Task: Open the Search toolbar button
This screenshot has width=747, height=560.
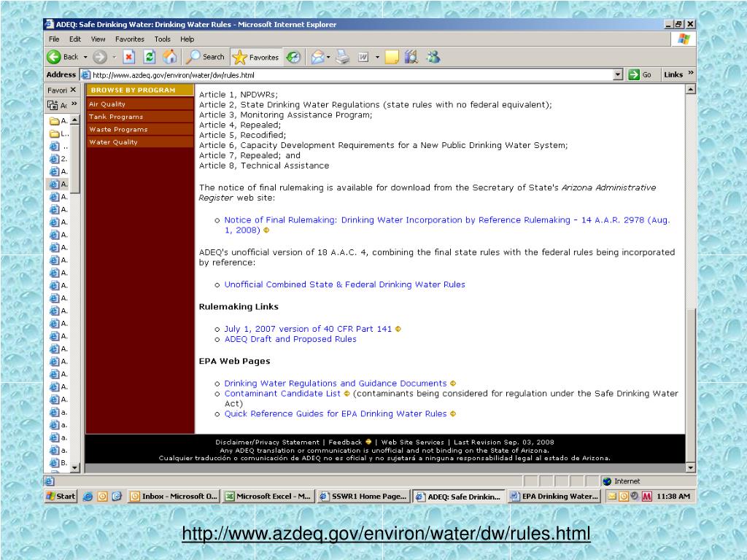Action: coord(205,57)
